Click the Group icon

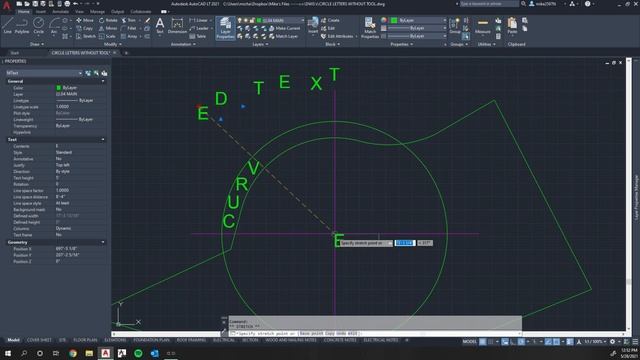coord(455,25)
